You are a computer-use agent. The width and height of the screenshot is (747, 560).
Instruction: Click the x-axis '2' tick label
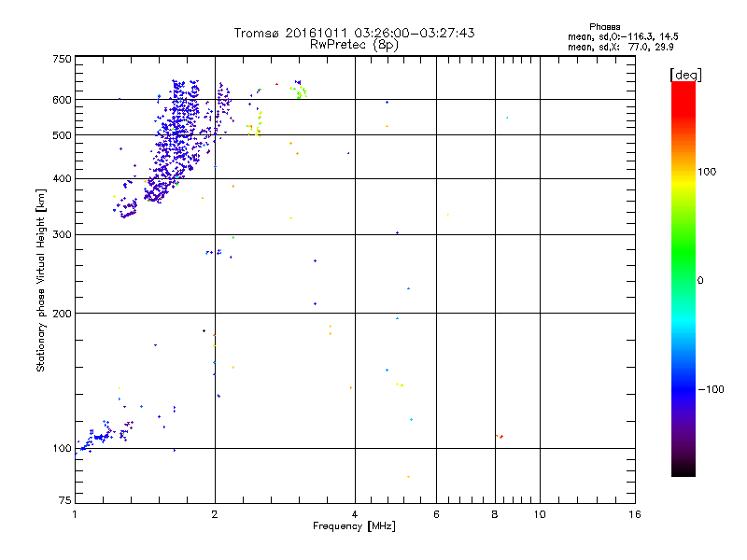pos(215,514)
